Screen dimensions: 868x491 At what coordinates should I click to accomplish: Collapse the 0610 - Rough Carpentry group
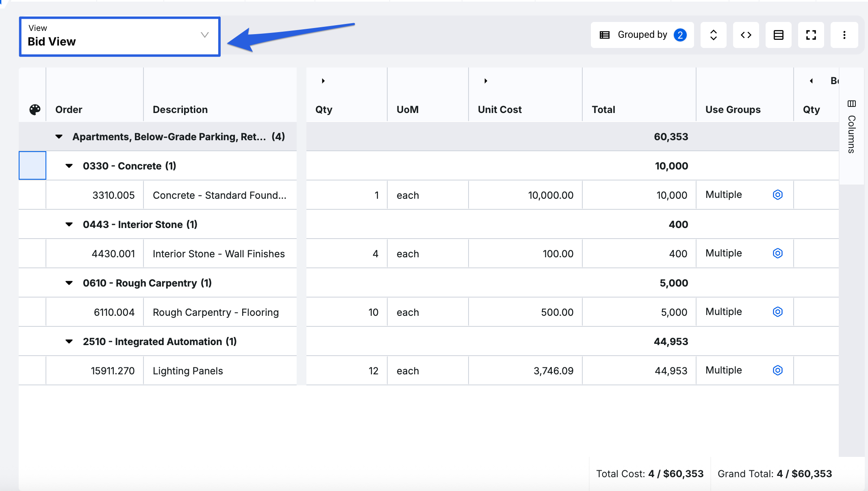(69, 283)
